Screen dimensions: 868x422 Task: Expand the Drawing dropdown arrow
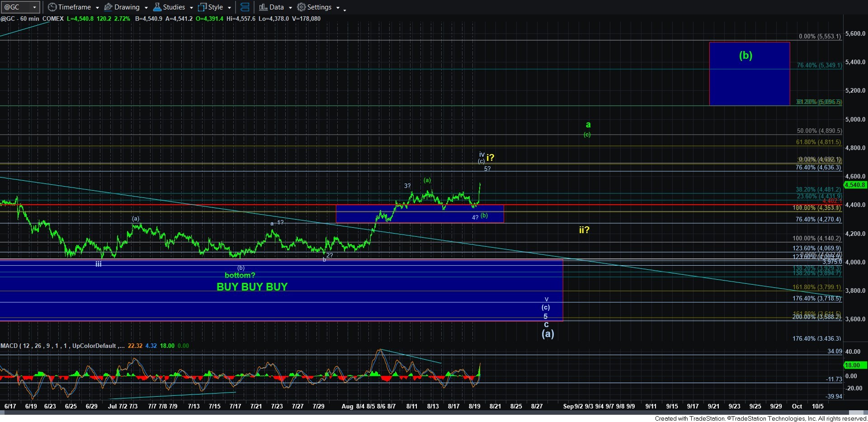[x=146, y=8]
